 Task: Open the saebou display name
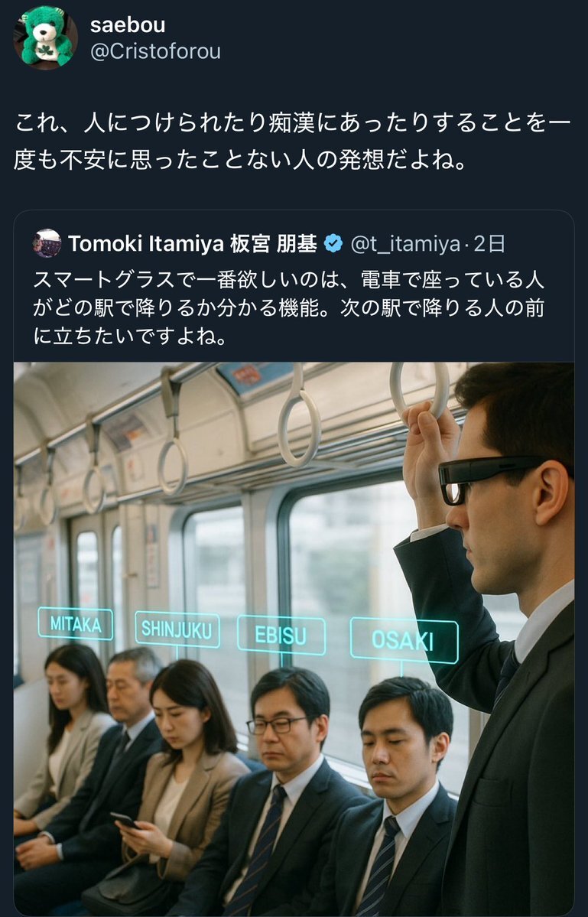click(128, 24)
